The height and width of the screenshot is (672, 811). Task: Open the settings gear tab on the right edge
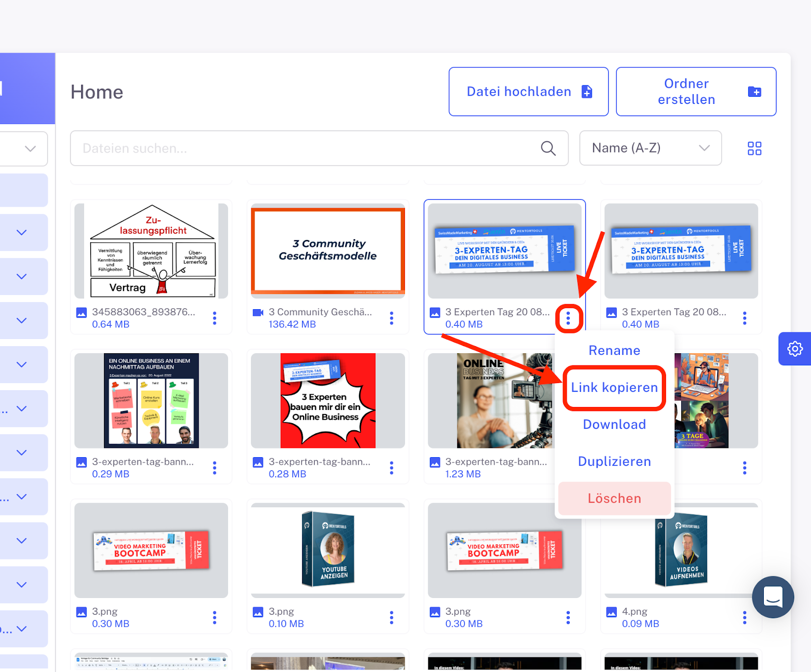(x=795, y=349)
